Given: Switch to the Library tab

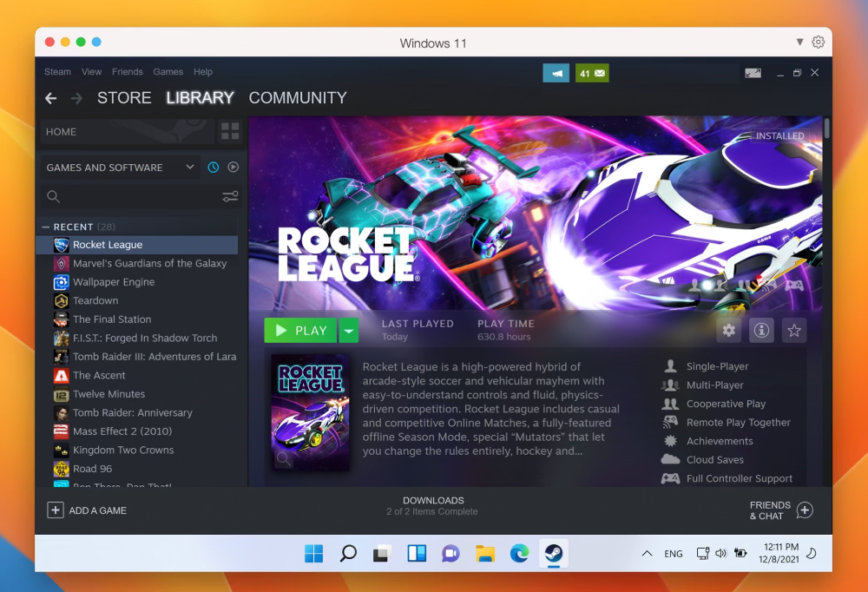Looking at the screenshot, I should [x=200, y=98].
